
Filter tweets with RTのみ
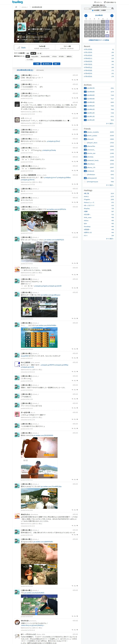click(x=54, y=56)
